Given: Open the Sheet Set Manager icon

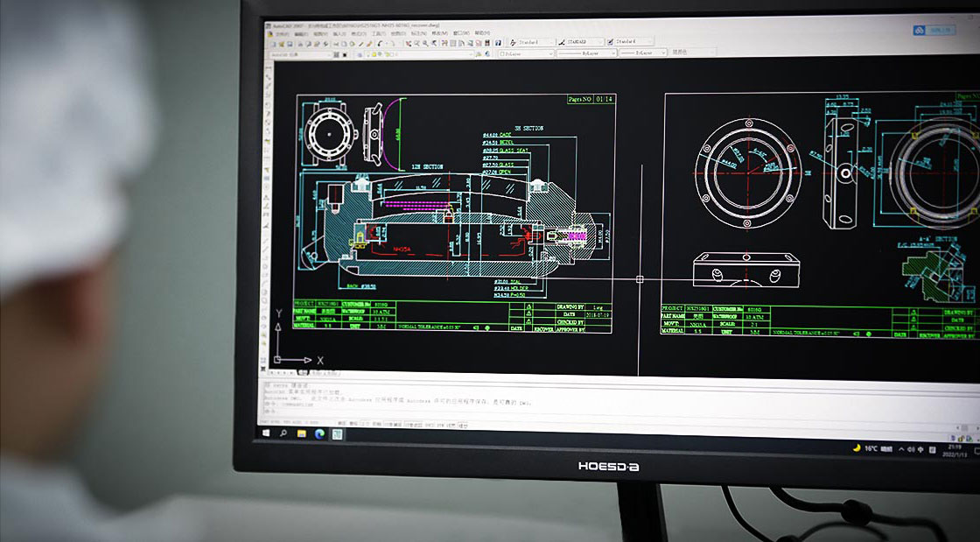Looking at the screenshot, I should (470, 44).
